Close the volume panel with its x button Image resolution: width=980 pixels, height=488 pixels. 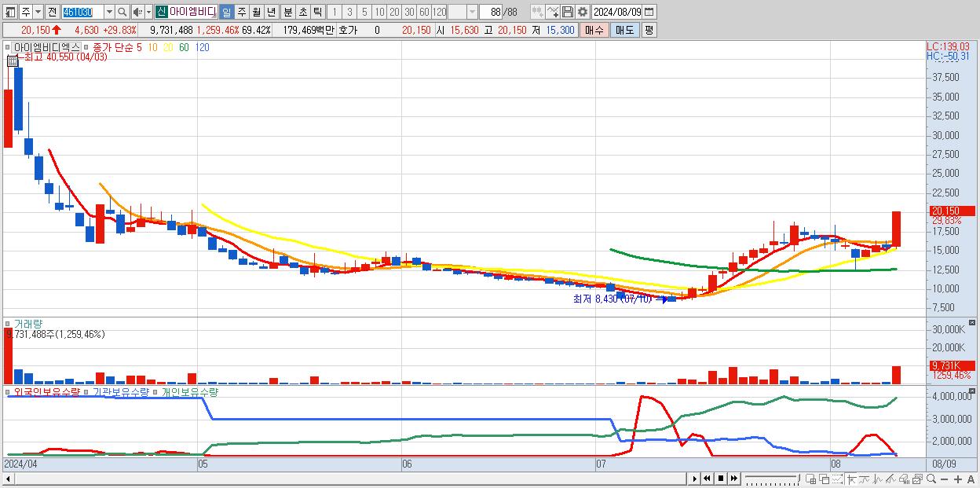click(973, 322)
